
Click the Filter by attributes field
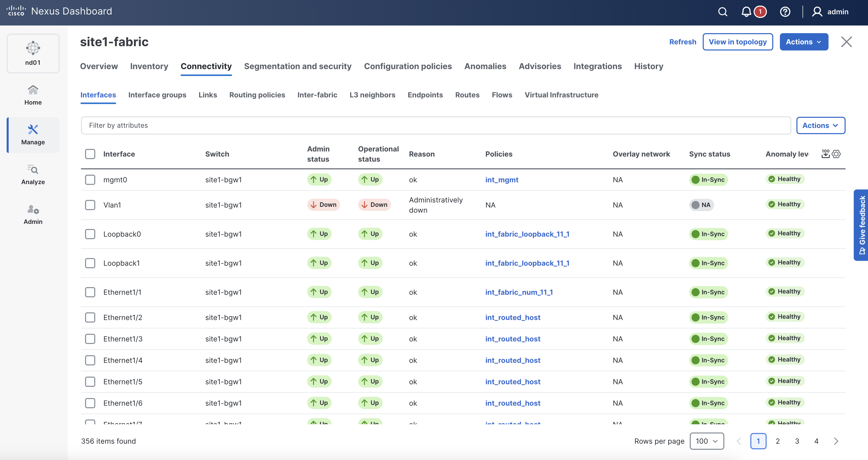coord(435,125)
